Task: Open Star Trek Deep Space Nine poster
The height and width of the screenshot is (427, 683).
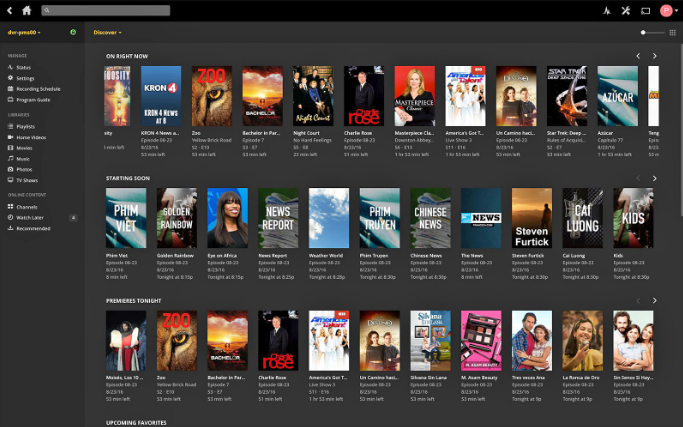Action: pyautogui.click(x=567, y=96)
